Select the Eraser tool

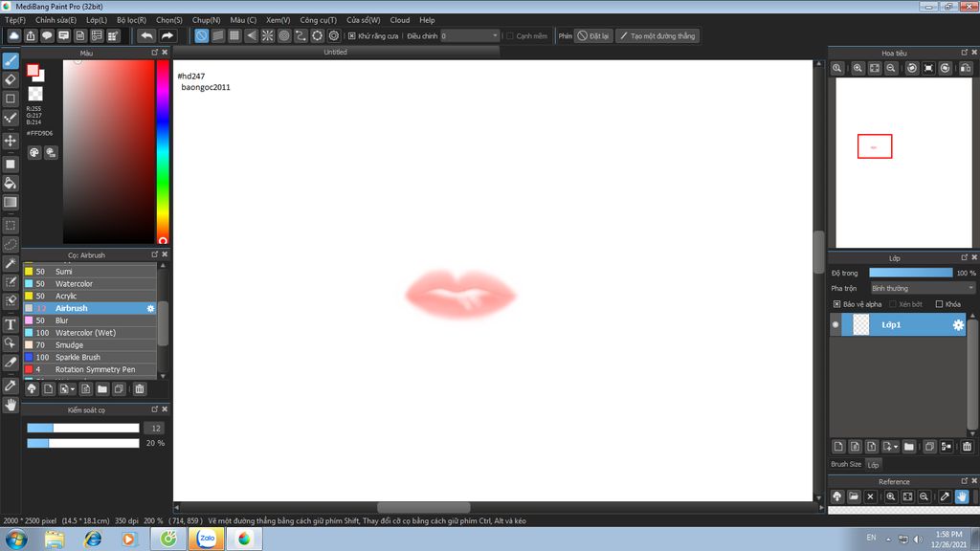pos(11,79)
